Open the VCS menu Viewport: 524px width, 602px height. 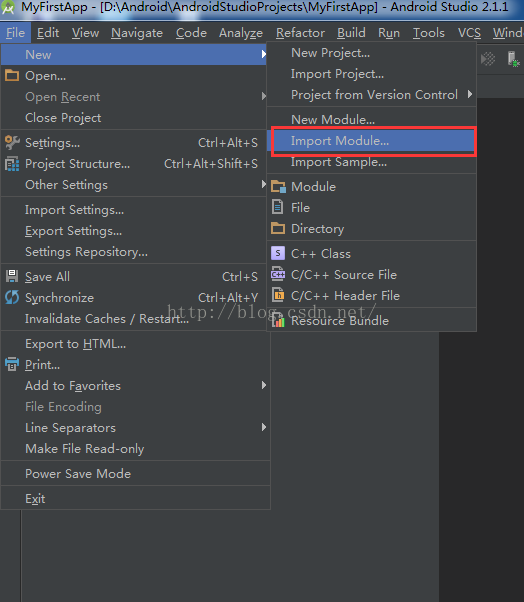469,33
